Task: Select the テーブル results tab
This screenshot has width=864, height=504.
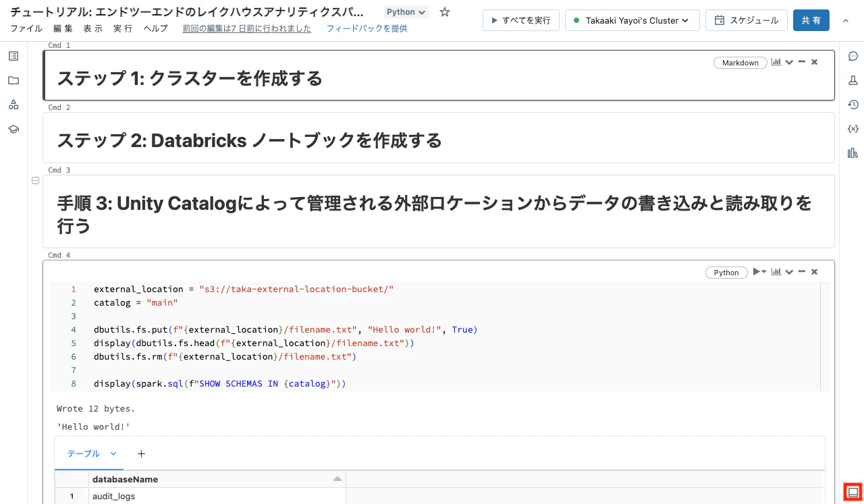Action: 83,453
